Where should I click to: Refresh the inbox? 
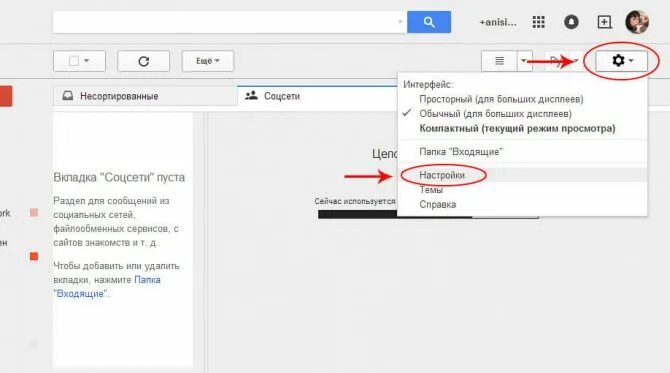coord(144,61)
